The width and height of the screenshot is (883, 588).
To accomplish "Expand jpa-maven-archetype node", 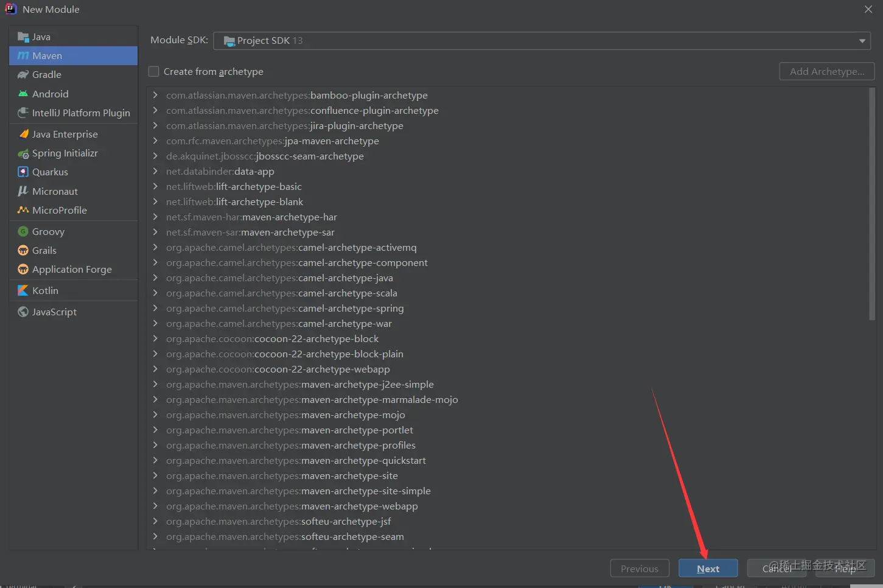I will click(156, 141).
